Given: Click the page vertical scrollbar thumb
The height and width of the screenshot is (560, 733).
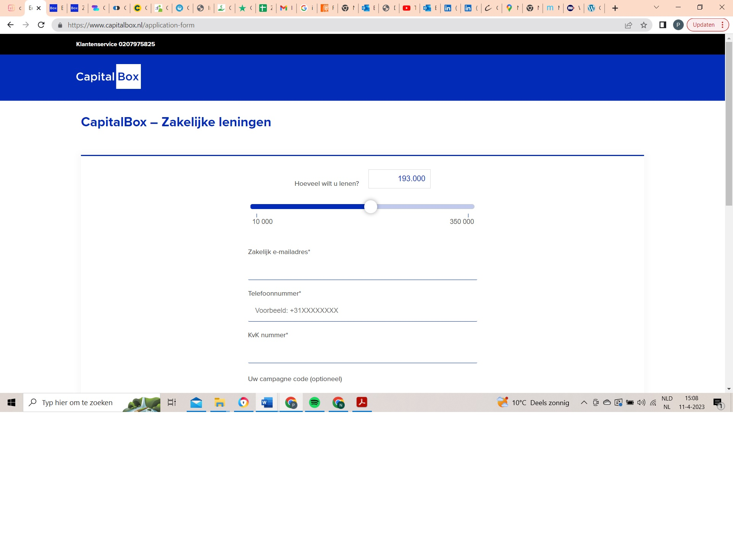Looking at the screenshot, I should [x=729, y=124].
